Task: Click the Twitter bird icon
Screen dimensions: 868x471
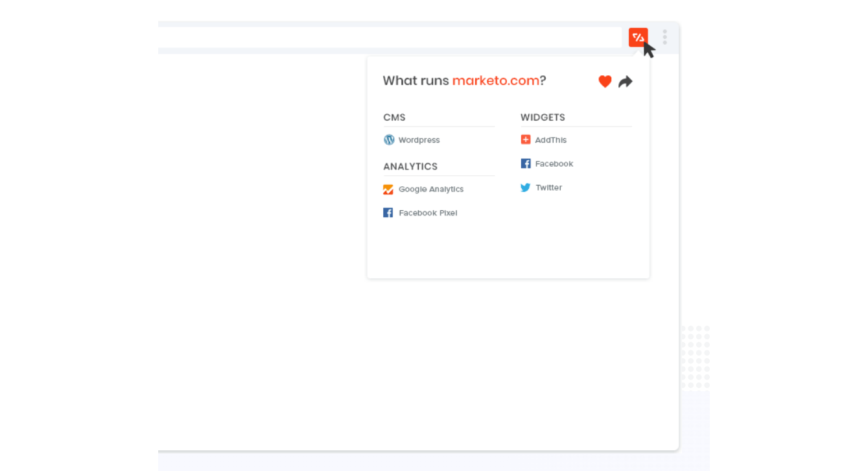Action: (x=526, y=187)
